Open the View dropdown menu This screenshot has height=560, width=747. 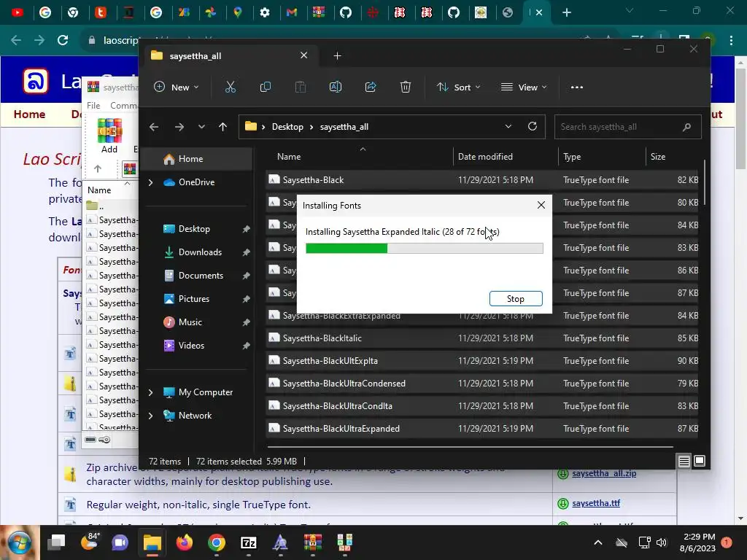pyautogui.click(x=524, y=87)
